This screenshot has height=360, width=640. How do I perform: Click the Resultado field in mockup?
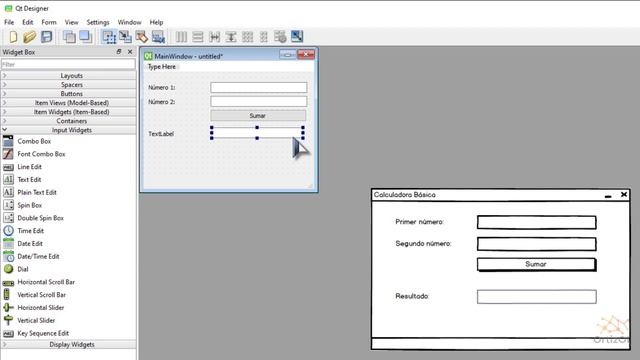[x=536, y=296]
